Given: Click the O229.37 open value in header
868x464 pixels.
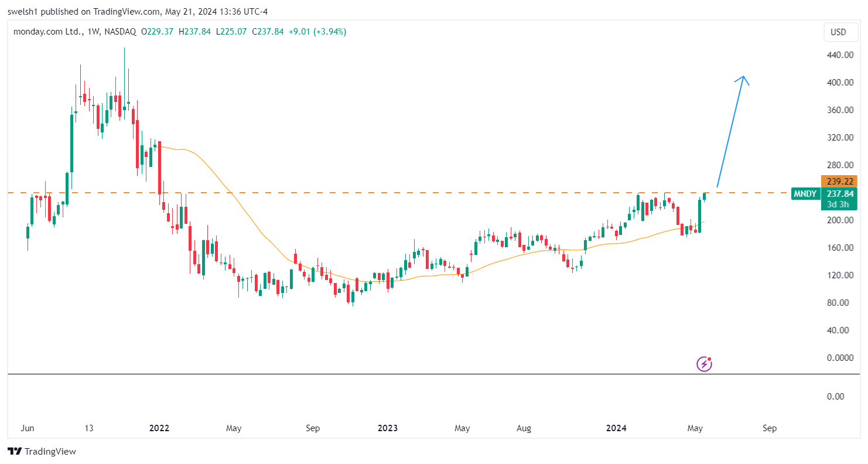Looking at the screenshot, I should point(157,32).
